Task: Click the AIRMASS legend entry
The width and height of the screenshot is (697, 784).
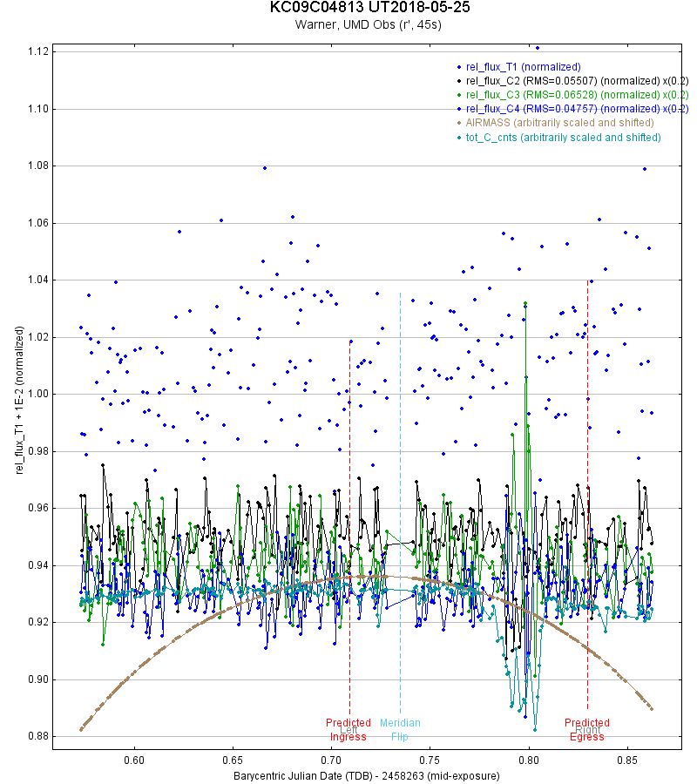Action: point(563,123)
